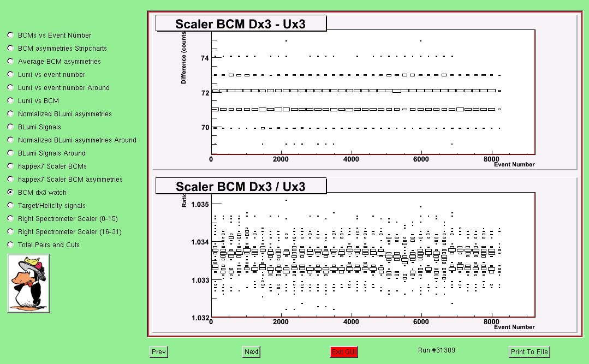The image size is (589, 364).
Task: Pick Lumi vs event number Around
Action: coord(58,88)
